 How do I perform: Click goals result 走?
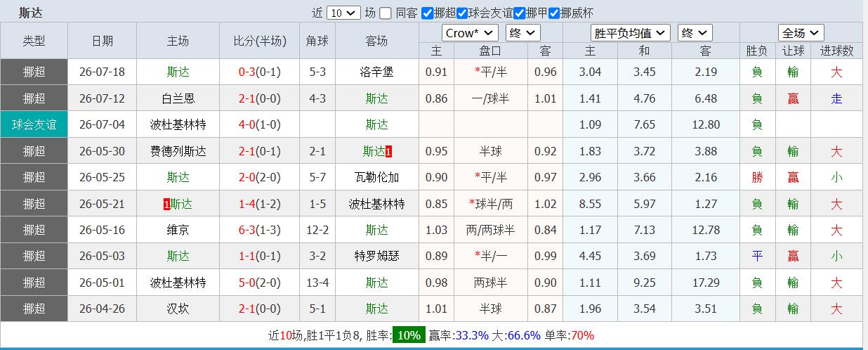point(836,98)
